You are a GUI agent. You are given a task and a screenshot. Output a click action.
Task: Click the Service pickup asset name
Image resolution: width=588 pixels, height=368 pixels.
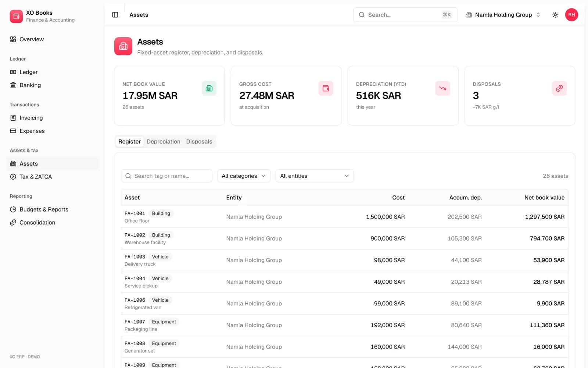pos(141,286)
